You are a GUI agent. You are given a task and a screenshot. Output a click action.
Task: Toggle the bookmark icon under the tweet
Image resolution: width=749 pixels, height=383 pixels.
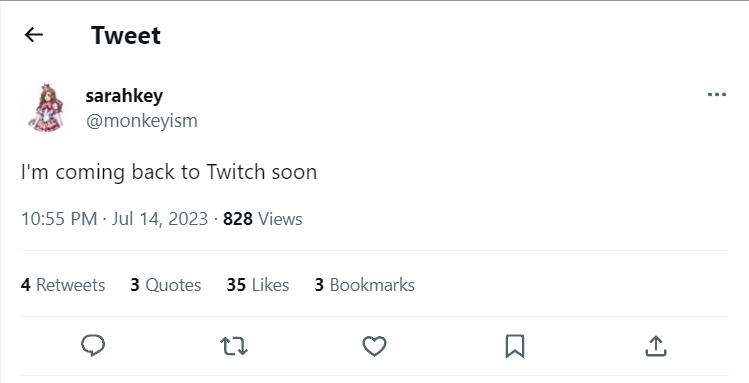pos(515,346)
